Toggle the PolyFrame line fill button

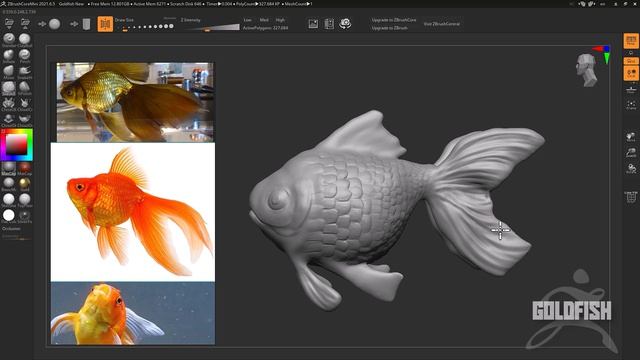click(x=631, y=197)
